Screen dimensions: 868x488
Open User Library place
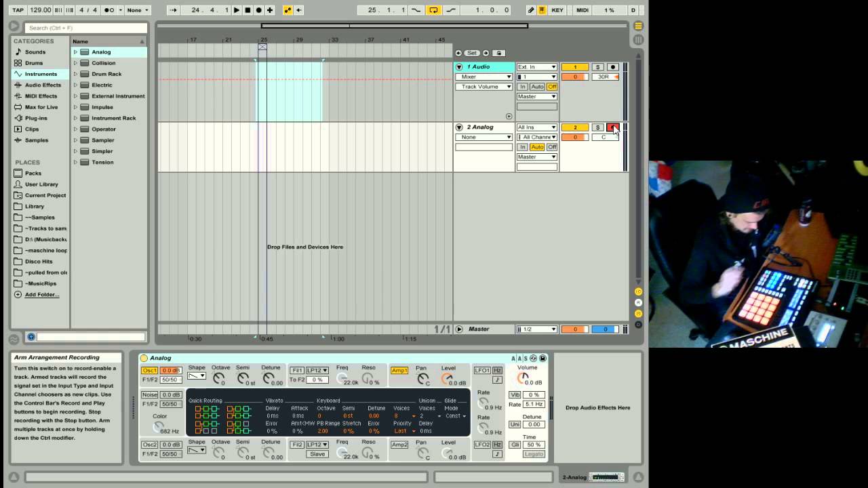click(41, 184)
